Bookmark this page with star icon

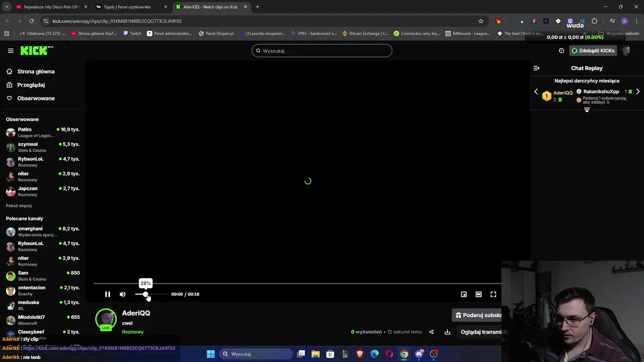(481, 21)
